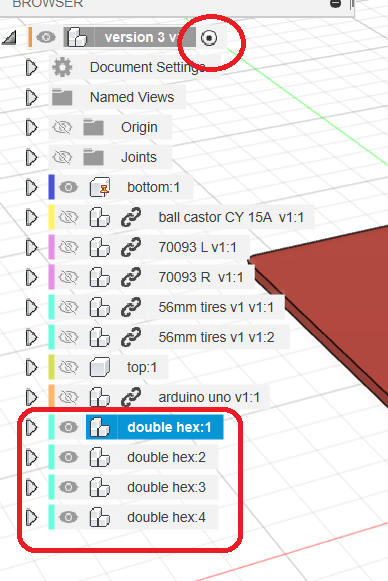This screenshot has height=581, width=388.
Task: Click the top:1 body cube icon
Action: coord(100,367)
